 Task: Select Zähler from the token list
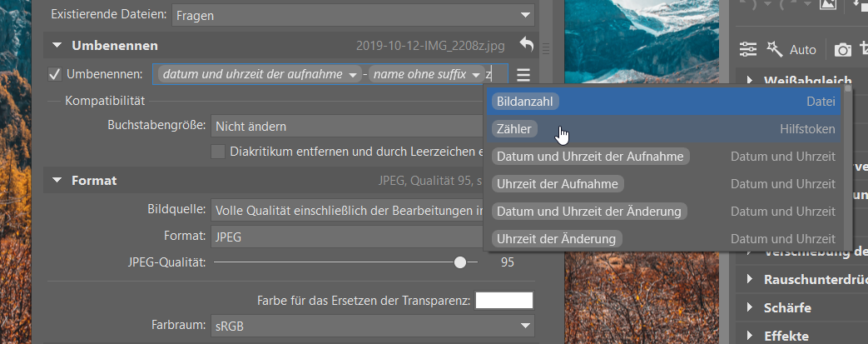click(x=514, y=129)
